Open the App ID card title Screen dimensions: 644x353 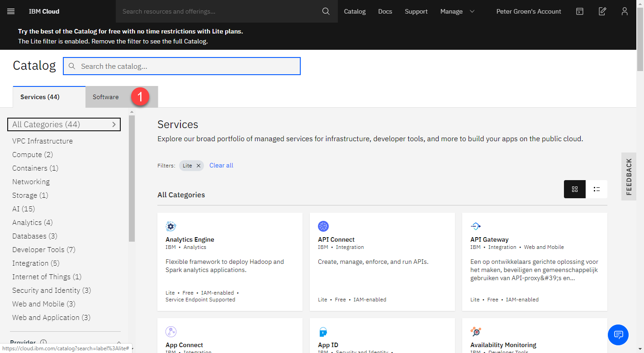click(328, 345)
